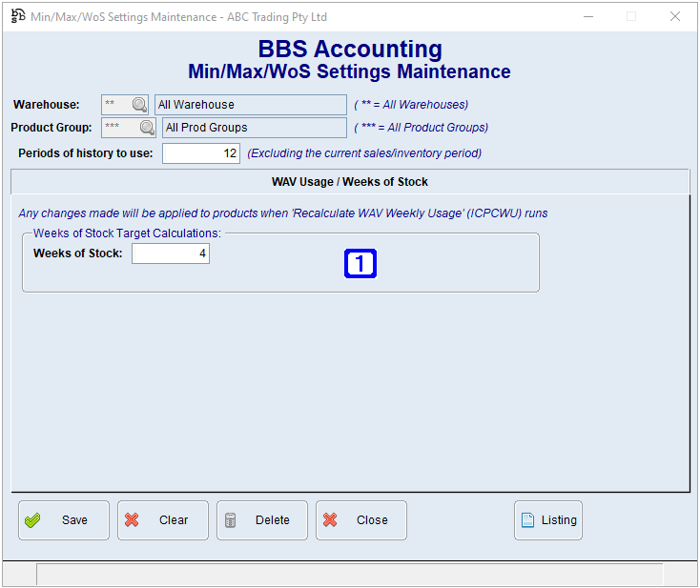The width and height of the screenshot is (700, 588).
Task: Click the Weeks of Stock value field
Action: coord(170,253)
